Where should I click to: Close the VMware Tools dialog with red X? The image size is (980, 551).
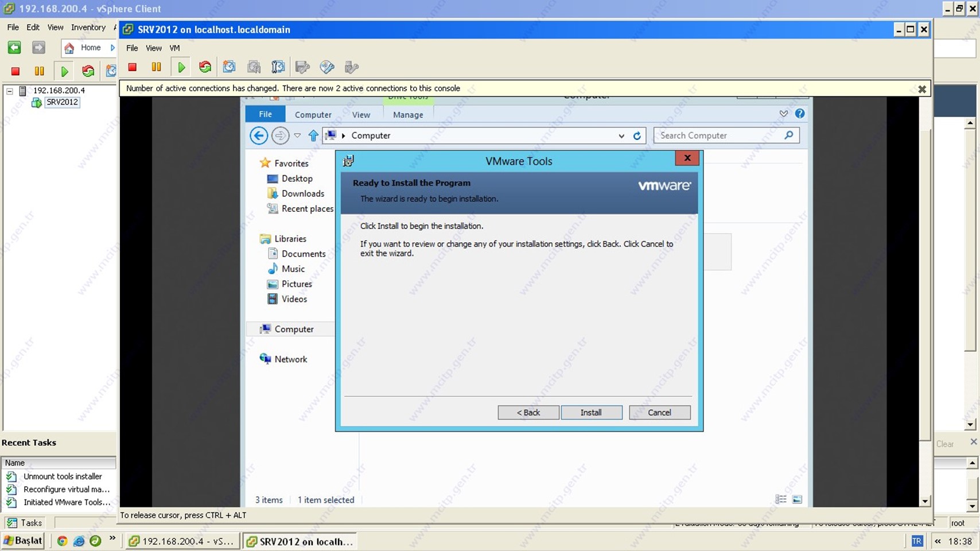687,158
